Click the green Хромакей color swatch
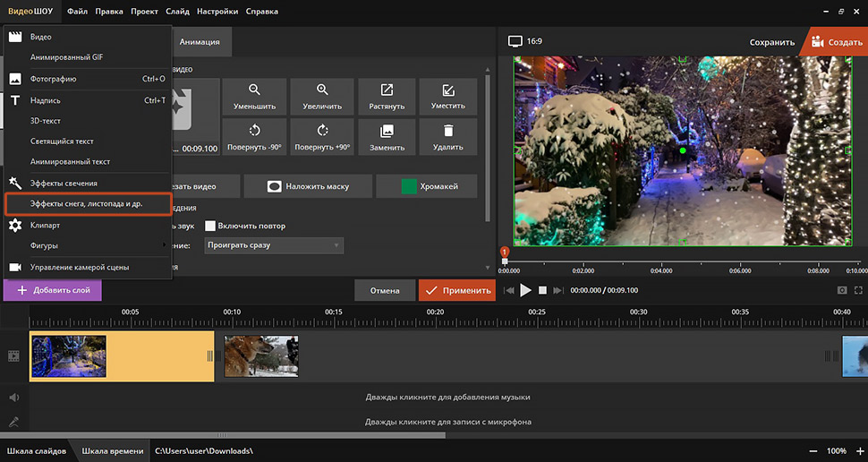Image resolution: width=868 pixels, height=462 pixels. pyautogui.click(x=409, y=187)
